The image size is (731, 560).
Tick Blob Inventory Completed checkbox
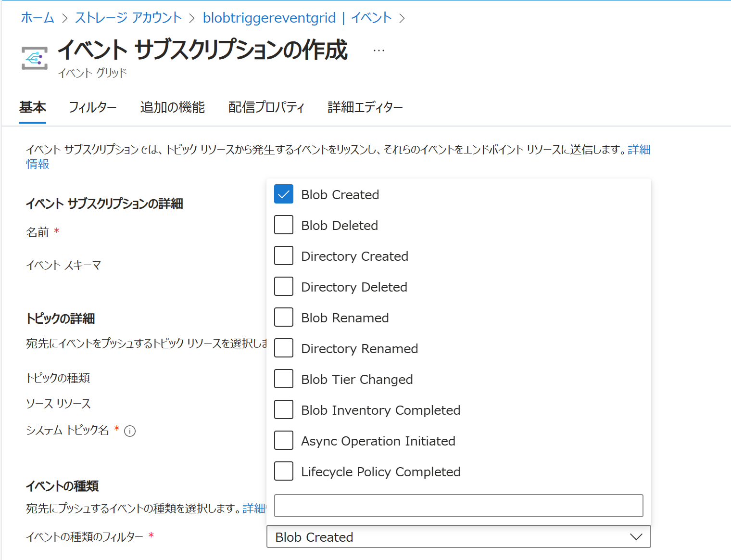pos(284,410)
